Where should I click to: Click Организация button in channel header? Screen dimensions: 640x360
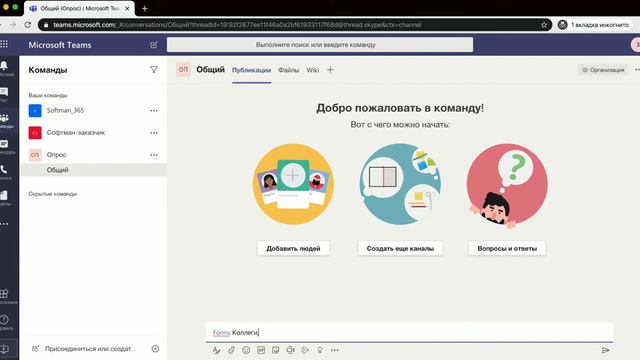coord(603,70)
